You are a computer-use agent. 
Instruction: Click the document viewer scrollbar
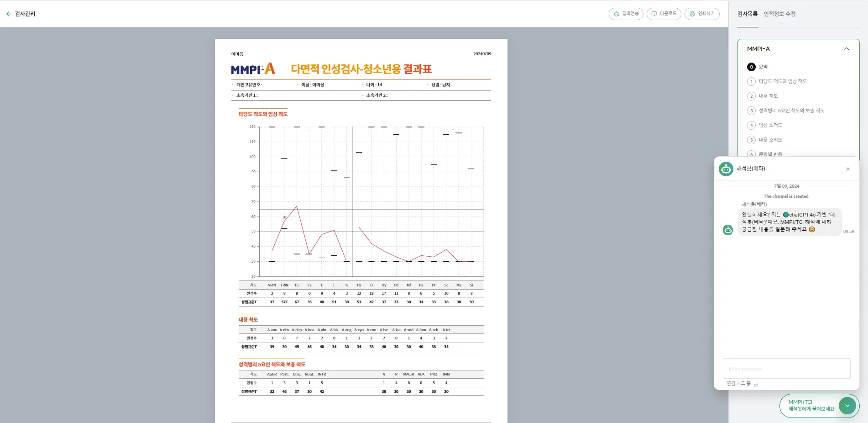(x=727, y=37)
